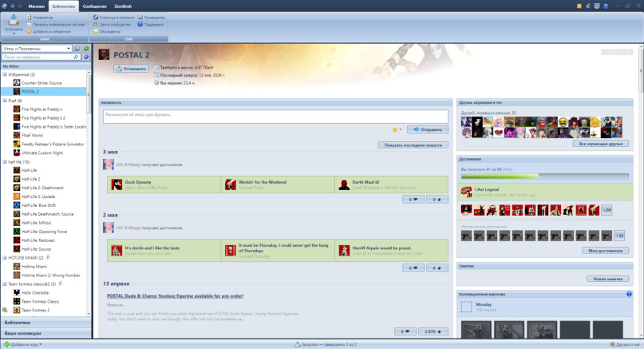Open friends and chat at bottom right
644x349 pixels.
pos(625,344)
